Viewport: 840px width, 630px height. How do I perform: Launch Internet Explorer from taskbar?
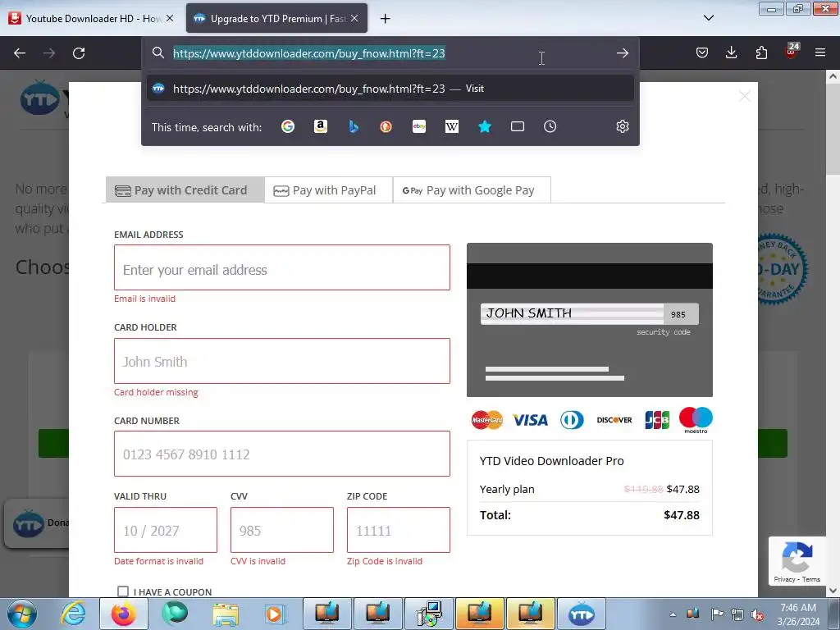pos(73,614)
